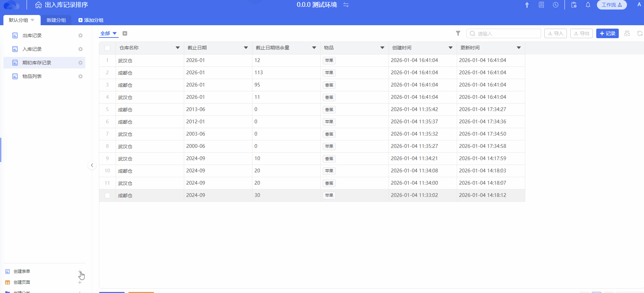
Task: Click the 导出 export button
Action: point(582,33)
